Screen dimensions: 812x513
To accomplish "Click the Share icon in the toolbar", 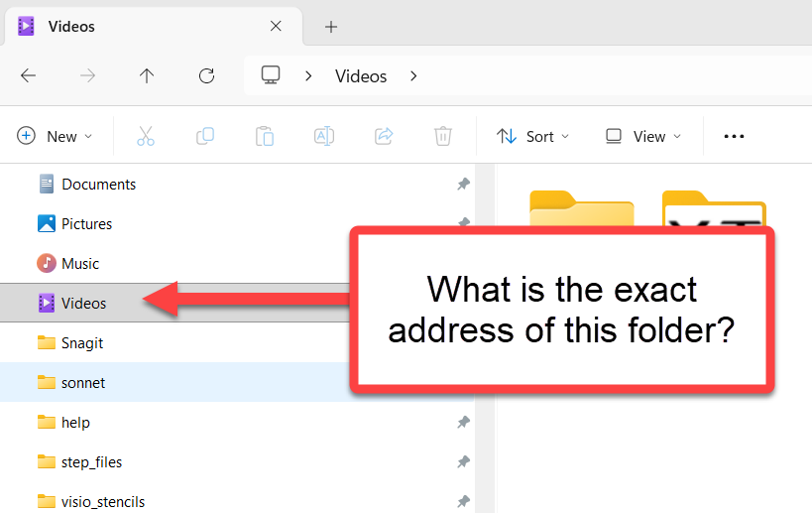I will pyautogui.click(x=384, y=136).
